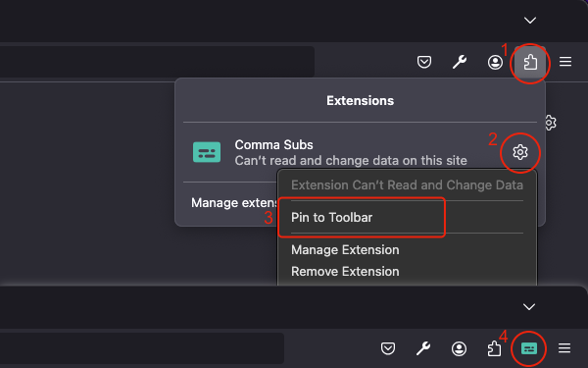Image resolution: width=588 pixels, height=368 pixels.
Task: Click the gear icon next to Comma Subs
Action: [x=520, y=152]
